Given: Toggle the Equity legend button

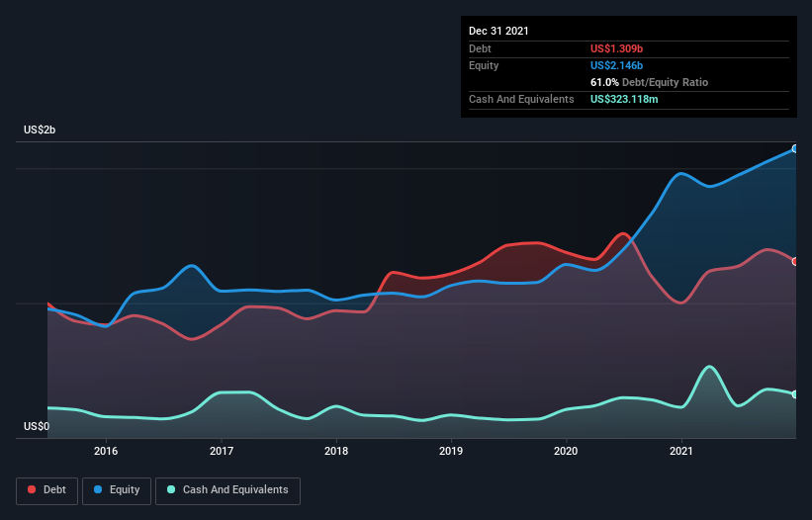Looking at the screenshot, I should pos(117,490).
